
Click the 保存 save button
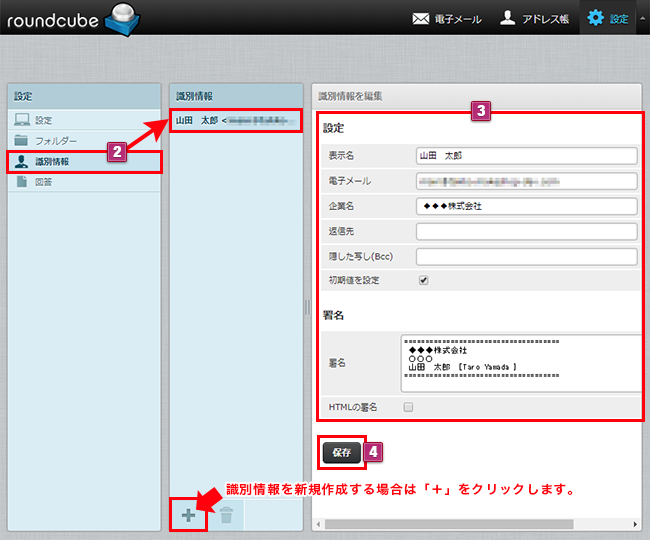click(342, 453)
